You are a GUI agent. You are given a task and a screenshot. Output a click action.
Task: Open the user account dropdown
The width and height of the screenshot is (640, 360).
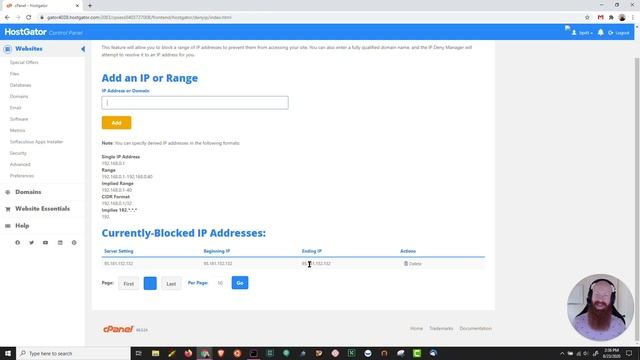(x=582, y=33)
